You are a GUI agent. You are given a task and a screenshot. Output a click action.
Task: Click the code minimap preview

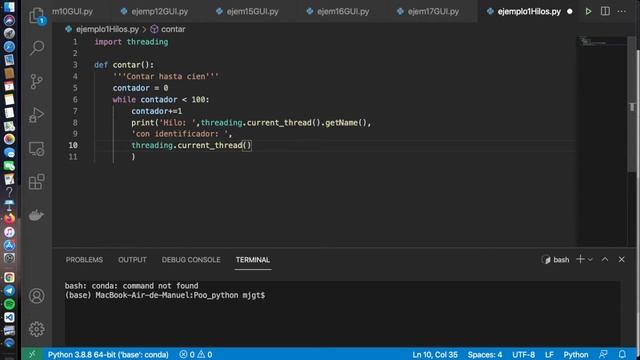pyautogui.click(x=601, y=42)
